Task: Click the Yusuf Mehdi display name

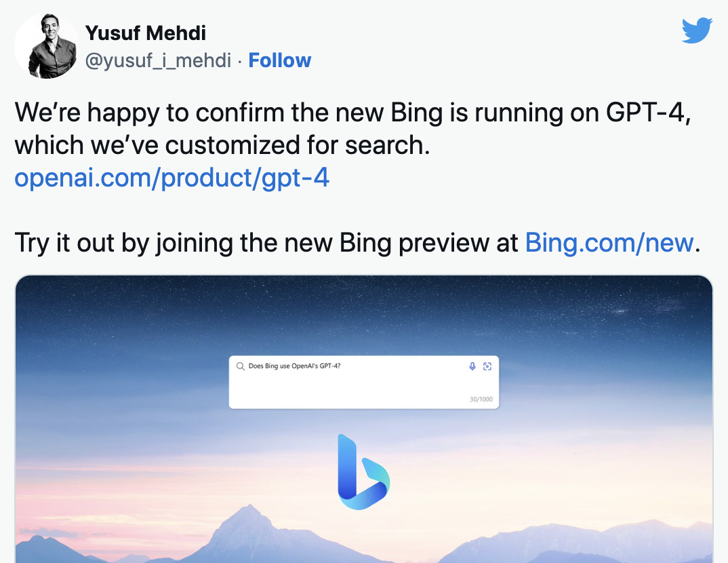Action: click(x=146, y=32)
